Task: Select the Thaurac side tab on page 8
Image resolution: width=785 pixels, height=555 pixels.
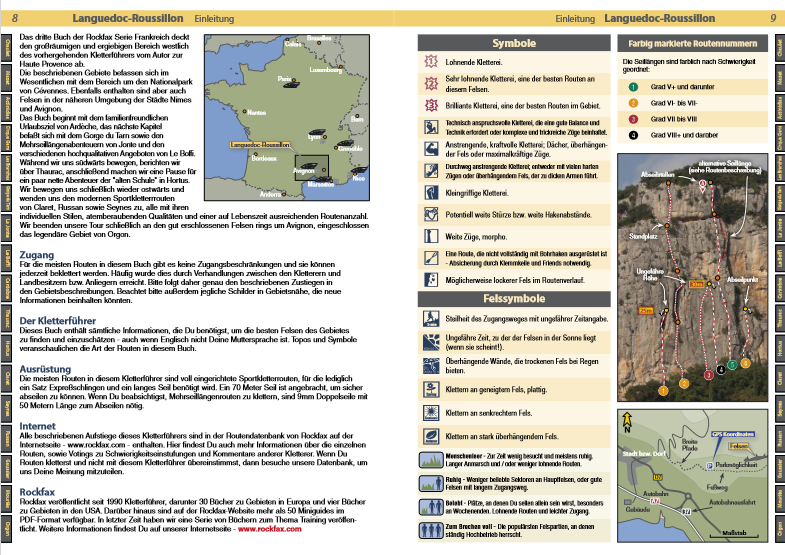Action: point(7,318)
